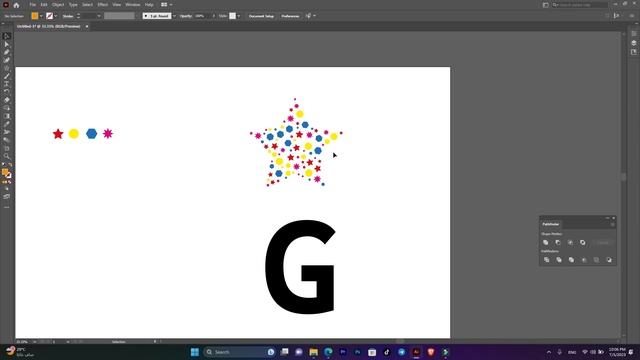Click Merge in the Pathfinders row
640x360 pixels.
pyautogui.click(x=571, y=260)
